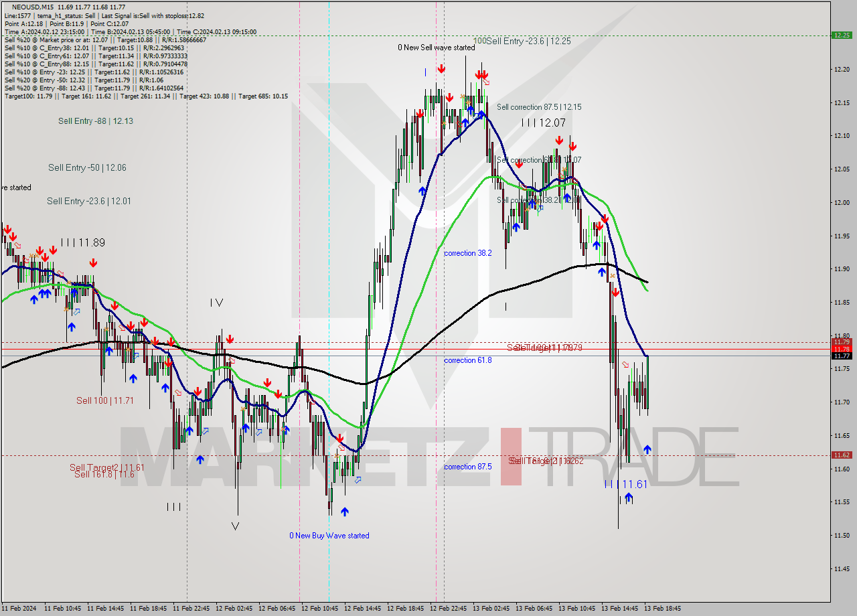Click the 12.20 price axis tick
Viewport: 857px width, 616px height.
click(842, 69)
